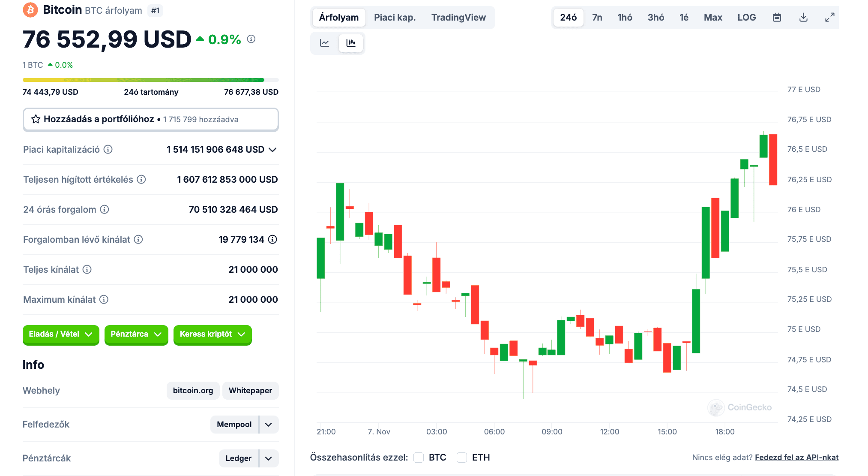Viewport: 868px width, 476px height.
Task: Click the #1 rank badge
Action: point(155,11)
